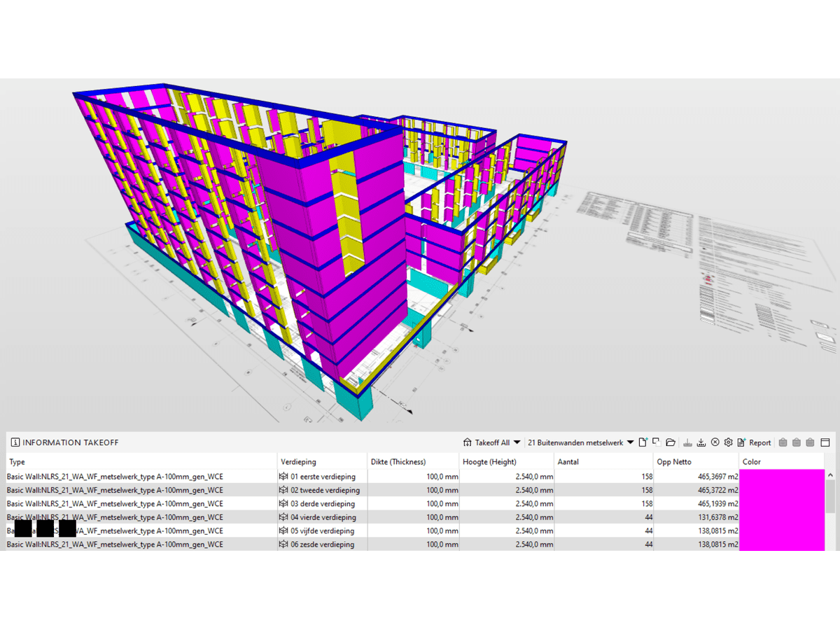This screenshot has height=630, width=840.
Task: Click the table scrollbar up arrow
Action: tap(830, 475)
